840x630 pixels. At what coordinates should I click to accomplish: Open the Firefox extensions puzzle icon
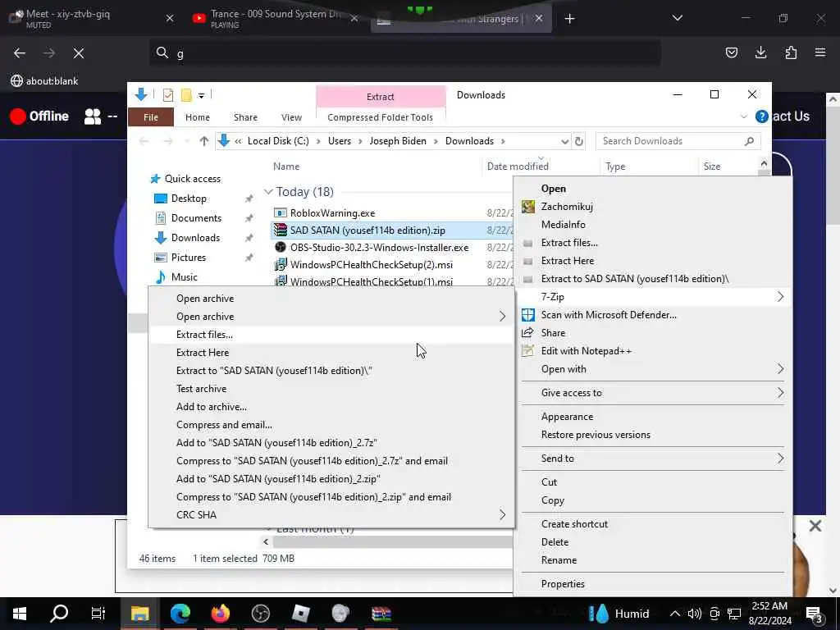pos(791,52)
